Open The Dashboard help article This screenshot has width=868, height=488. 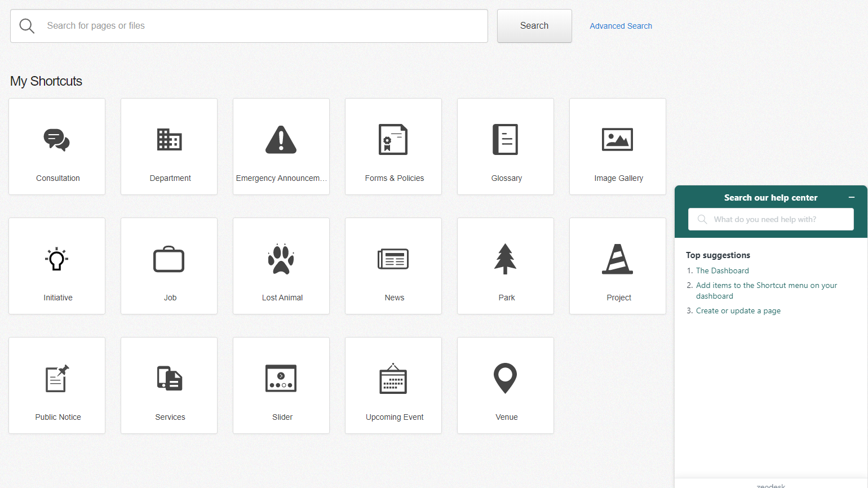click(722, 270)
